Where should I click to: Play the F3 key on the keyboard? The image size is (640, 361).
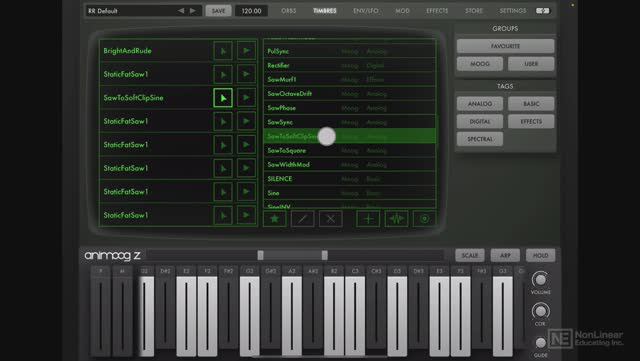tap(460, 316)
